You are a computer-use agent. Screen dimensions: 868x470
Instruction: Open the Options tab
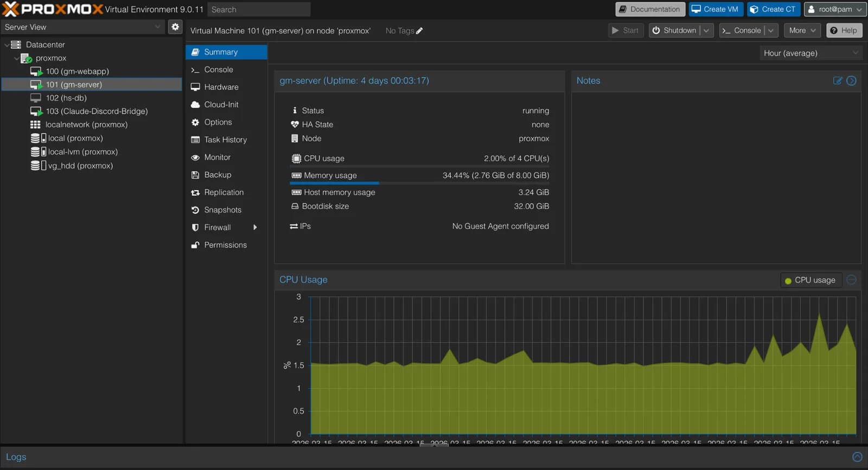[x=226, y=123]
